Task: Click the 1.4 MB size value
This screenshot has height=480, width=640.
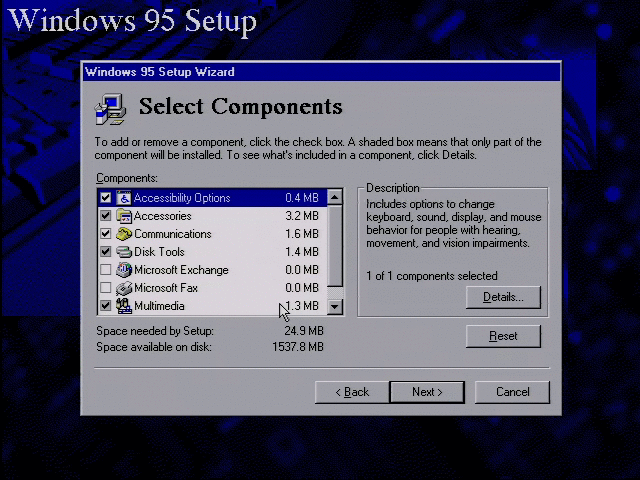Action: [302, 252]
